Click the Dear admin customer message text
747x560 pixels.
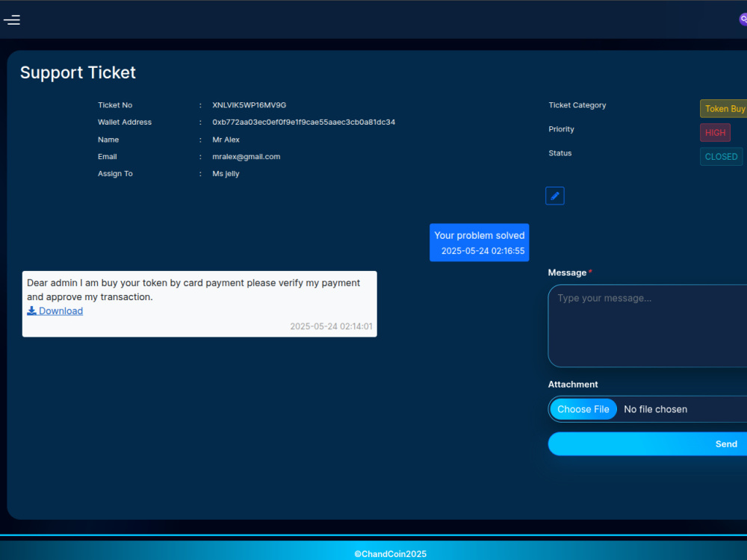coord(193,290)
